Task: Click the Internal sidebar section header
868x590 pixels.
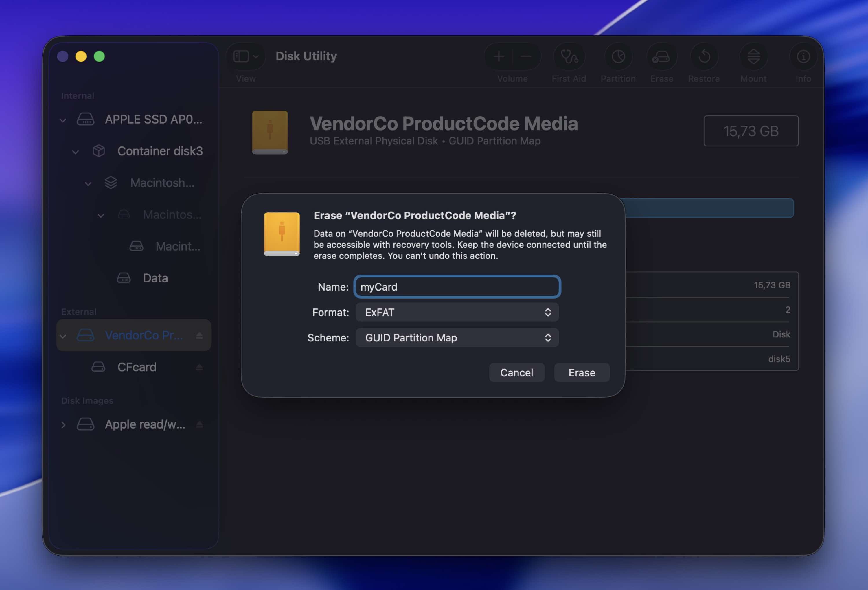Action: (x=78, y=95)
